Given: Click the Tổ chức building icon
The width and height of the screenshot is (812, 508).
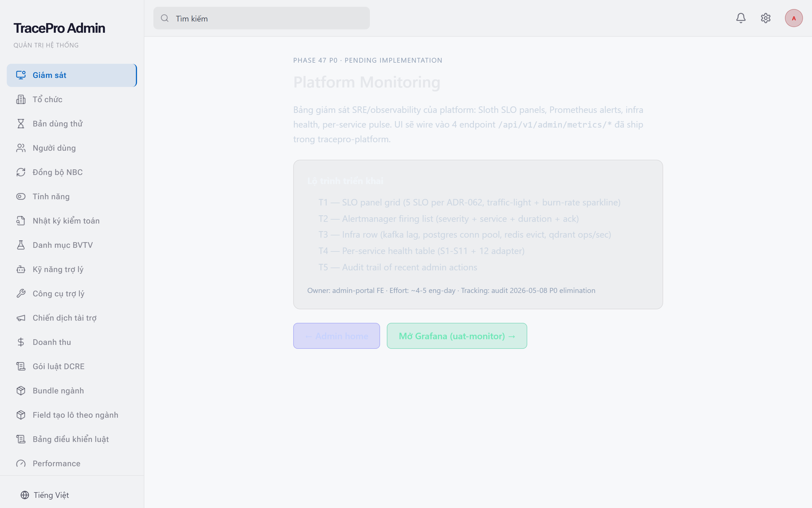Looking at the screenshot, I should 21,99.
